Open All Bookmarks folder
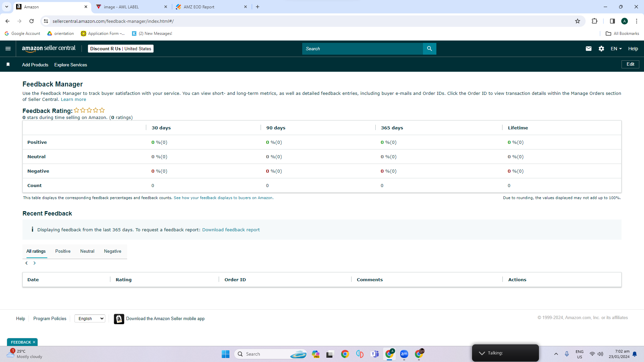644x362 pixels. tap(622, 34)
